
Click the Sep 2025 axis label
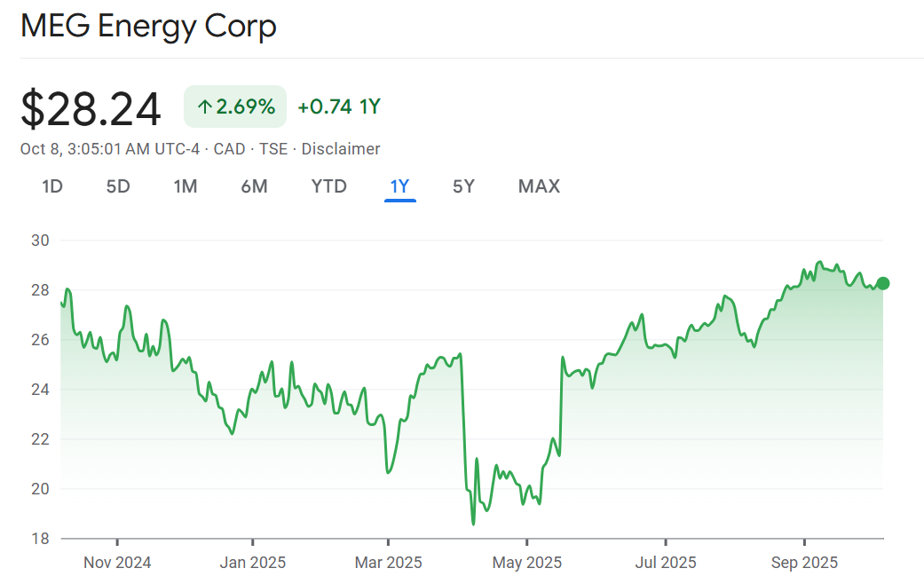click(x=803, y=563)
